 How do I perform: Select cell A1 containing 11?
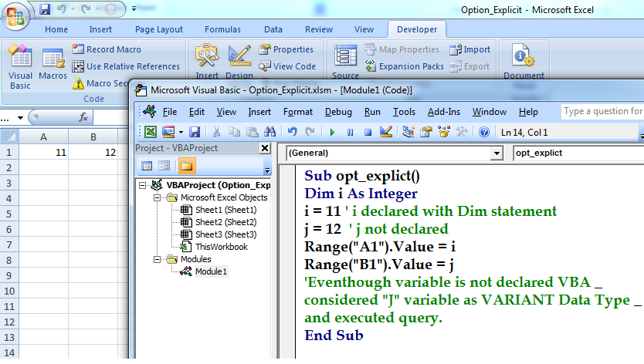(x=43, y=152)
